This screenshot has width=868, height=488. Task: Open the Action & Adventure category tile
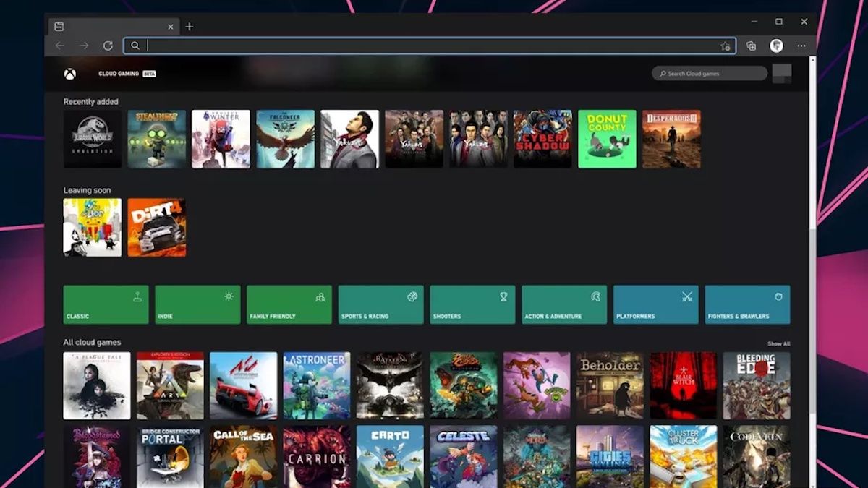[x=564, y=304]
